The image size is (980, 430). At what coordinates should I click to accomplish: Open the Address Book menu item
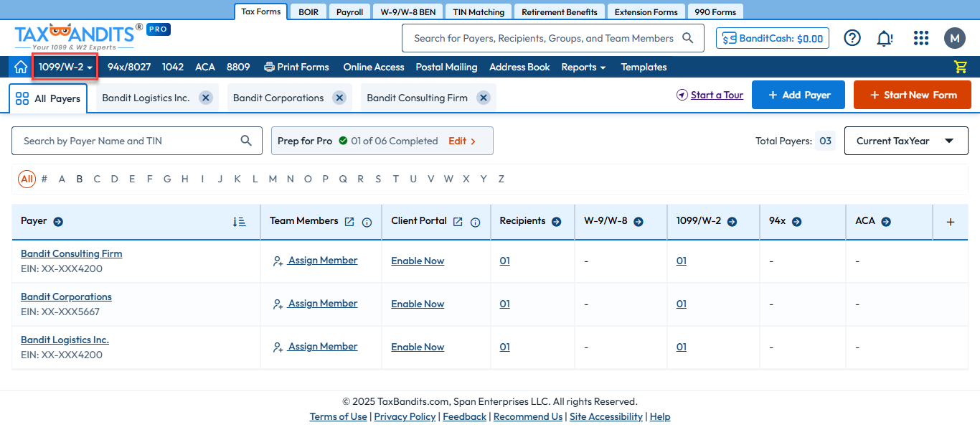[x=519, y=67]
